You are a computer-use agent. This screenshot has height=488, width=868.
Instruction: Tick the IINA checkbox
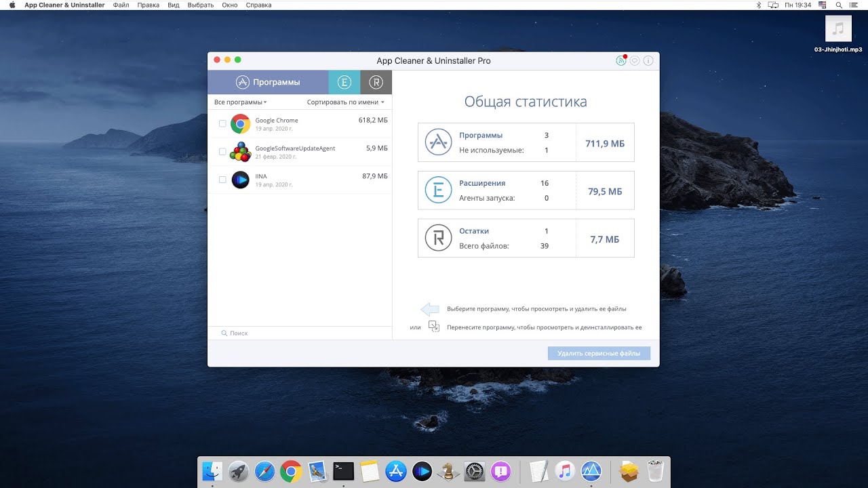click(x=222, y=180)
